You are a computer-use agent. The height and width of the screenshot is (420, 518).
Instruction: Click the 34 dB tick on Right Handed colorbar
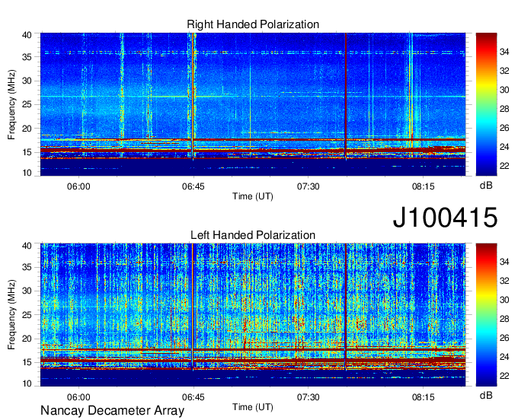point(504,52)
